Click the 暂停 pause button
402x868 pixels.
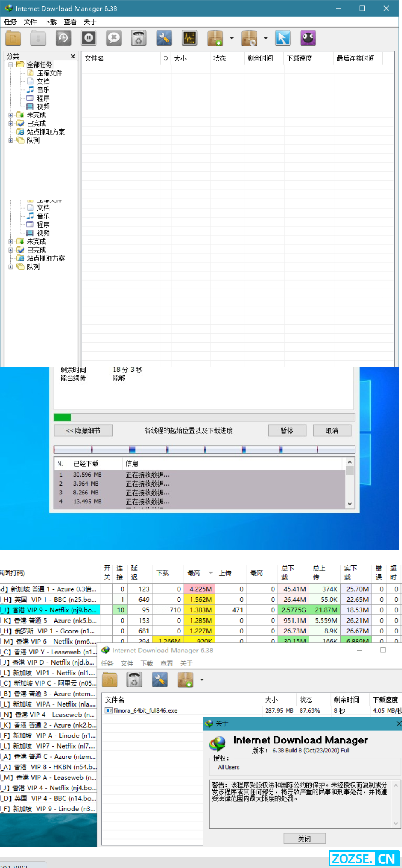287,430
